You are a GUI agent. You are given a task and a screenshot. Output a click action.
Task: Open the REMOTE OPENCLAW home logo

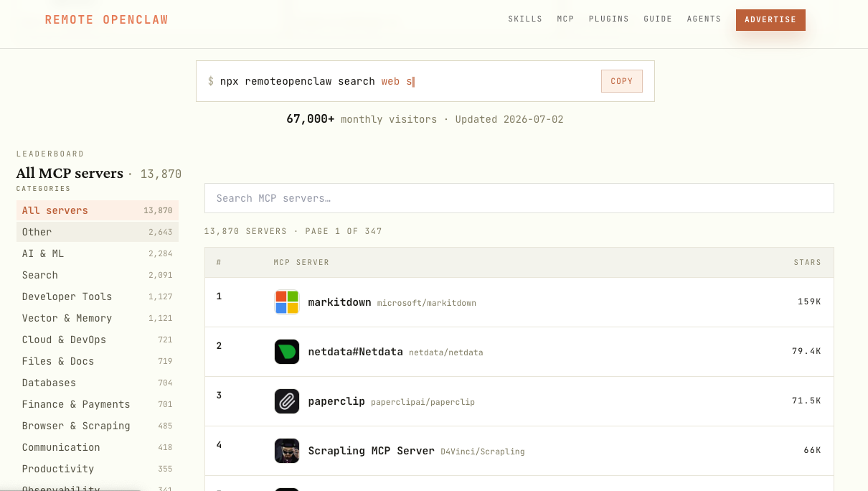coord(107,20)
